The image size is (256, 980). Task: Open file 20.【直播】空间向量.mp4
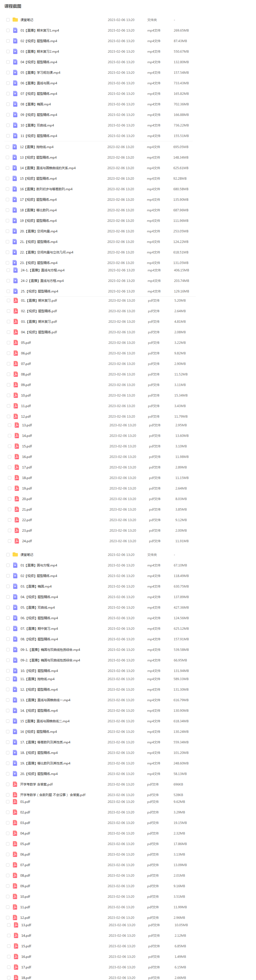coord(39,231)
